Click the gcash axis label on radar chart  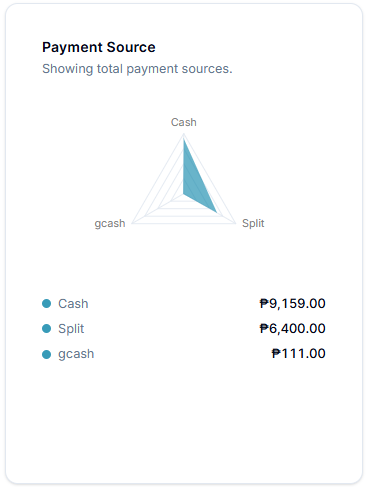110,223
